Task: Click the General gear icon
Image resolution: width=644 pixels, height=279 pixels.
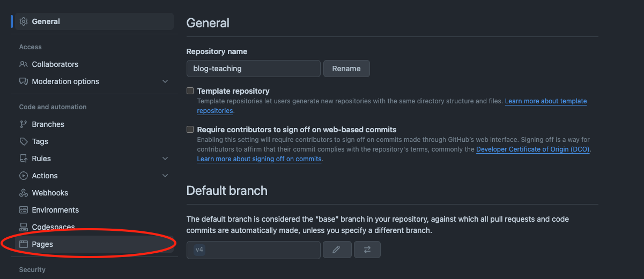Action: click(24, 21)
